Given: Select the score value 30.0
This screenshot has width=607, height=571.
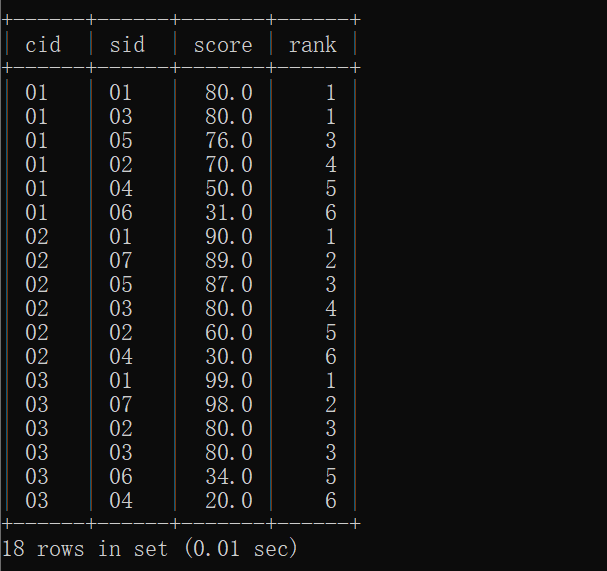Looking at the screenshot, I should pos(229,357).
